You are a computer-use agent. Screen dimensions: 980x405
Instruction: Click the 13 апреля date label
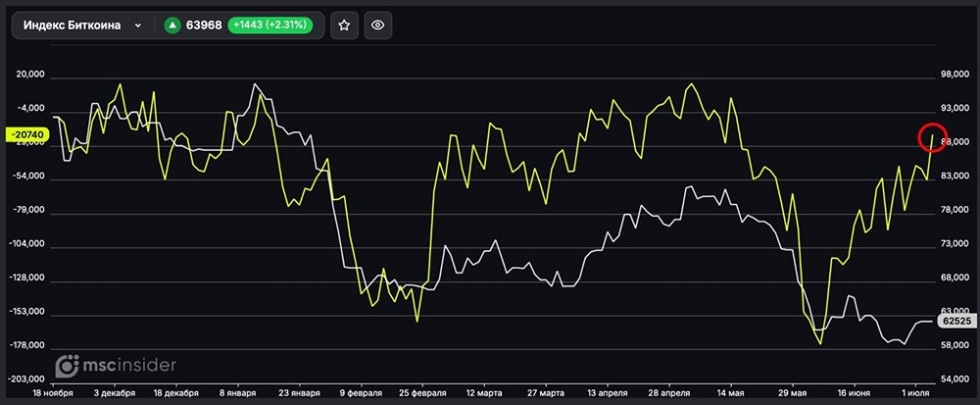coord(607,394)
